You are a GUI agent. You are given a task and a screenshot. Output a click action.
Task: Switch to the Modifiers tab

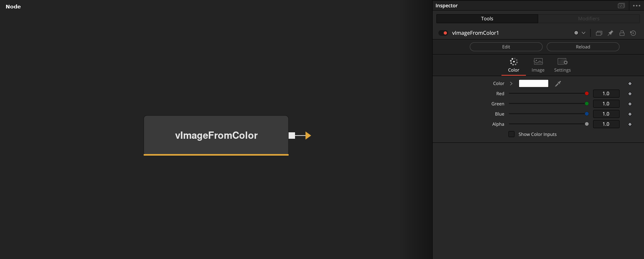coord(589,18)
